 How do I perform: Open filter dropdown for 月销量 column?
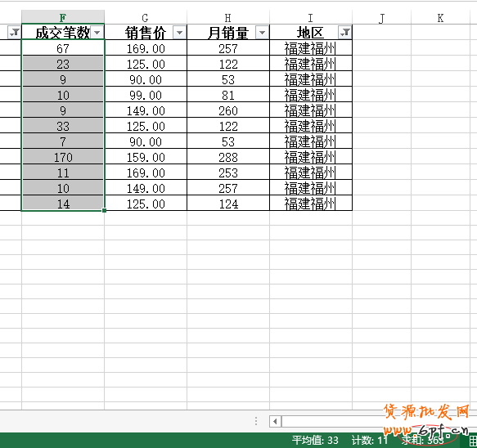point(263,32)
